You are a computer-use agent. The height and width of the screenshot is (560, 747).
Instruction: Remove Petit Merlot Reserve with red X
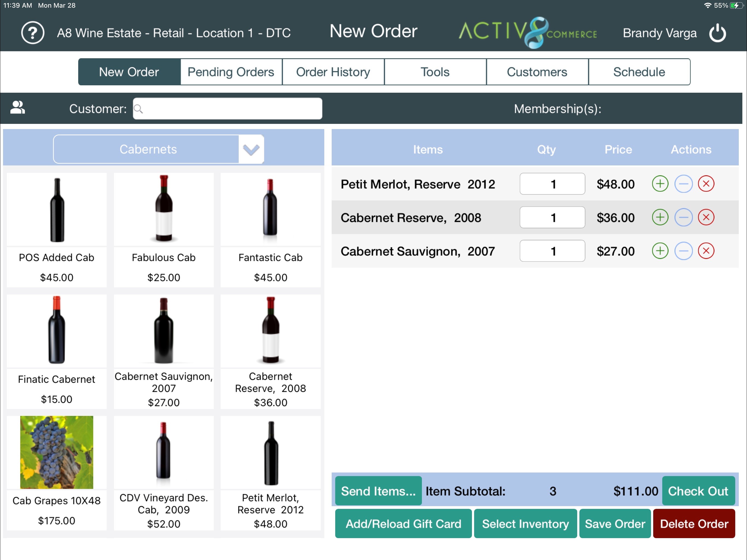tap(706, 184)
